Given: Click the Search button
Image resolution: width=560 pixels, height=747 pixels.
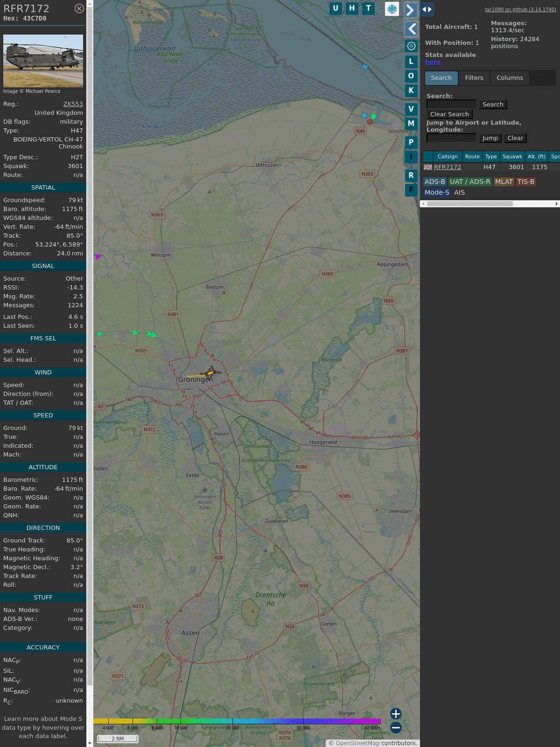Looking at the screenshot, I should click(x=493, y=105).
